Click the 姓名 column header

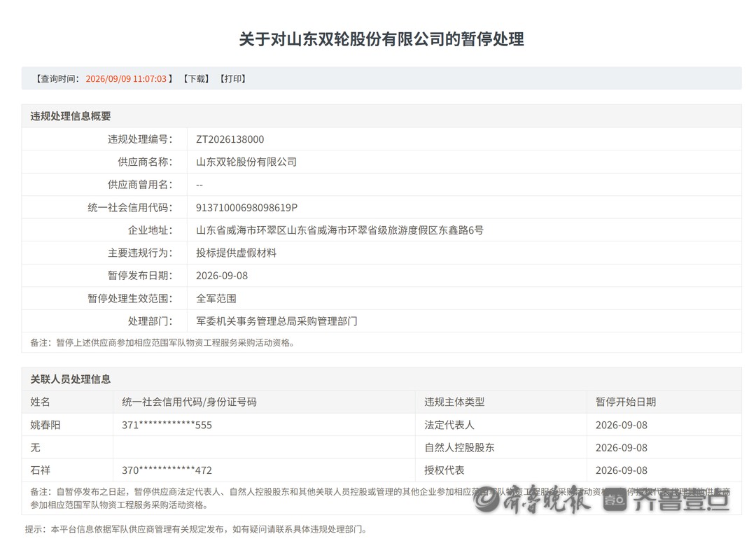point(40,402)
